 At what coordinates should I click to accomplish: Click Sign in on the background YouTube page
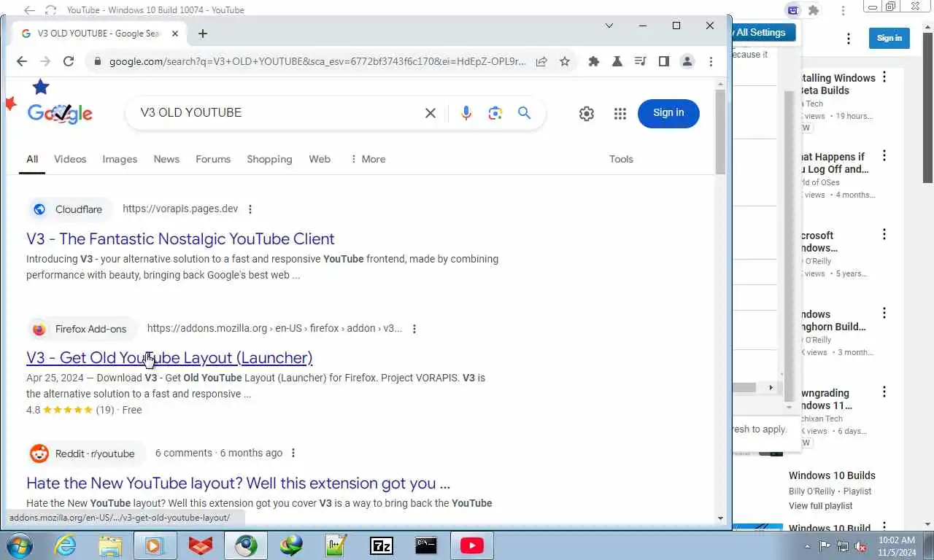click(889, 38)
